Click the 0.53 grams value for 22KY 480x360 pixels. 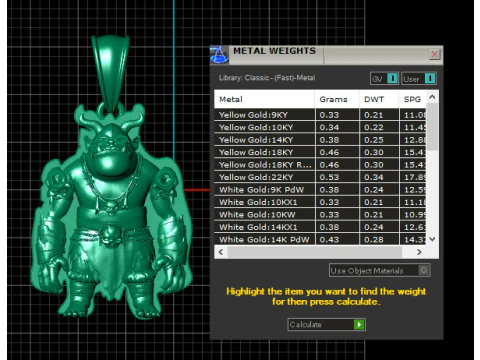pyautogui.click(x=329, y=177)
